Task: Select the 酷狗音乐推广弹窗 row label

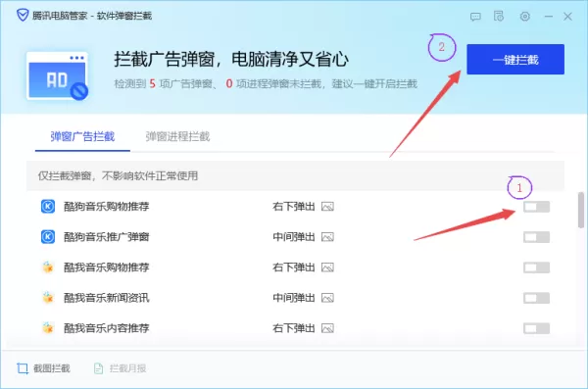Action: click(107, 237)
